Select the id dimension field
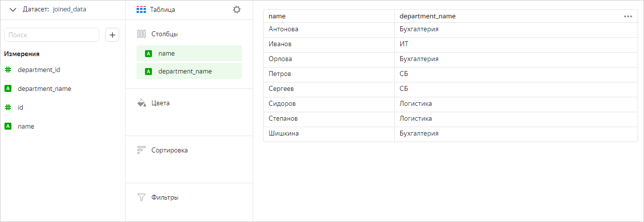Viewport: 644px width, 222px height. 20,107
